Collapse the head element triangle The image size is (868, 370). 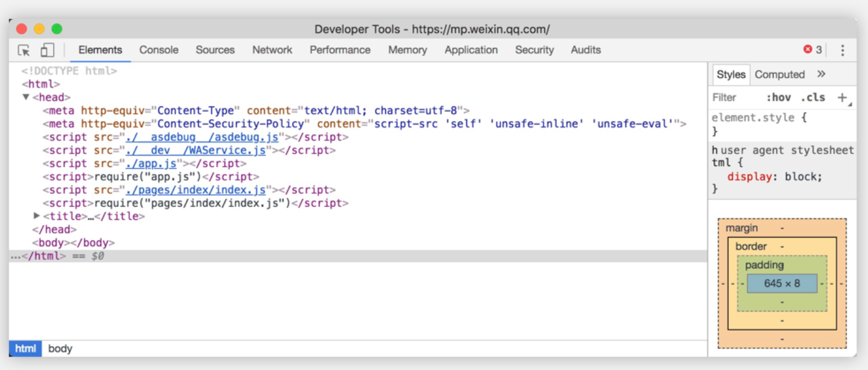(26, 97)
